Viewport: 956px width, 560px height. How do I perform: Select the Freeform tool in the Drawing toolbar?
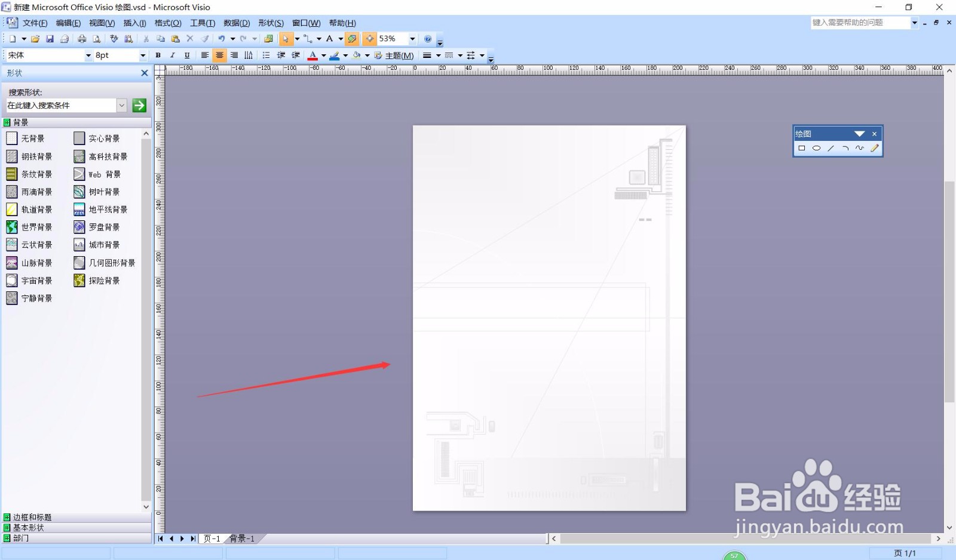pos(860,148)
